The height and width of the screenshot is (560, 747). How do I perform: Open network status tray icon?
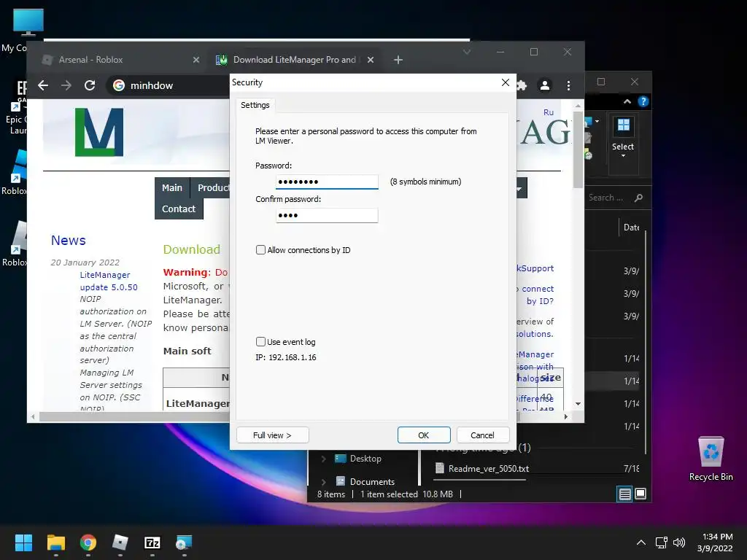click(661, 542)
